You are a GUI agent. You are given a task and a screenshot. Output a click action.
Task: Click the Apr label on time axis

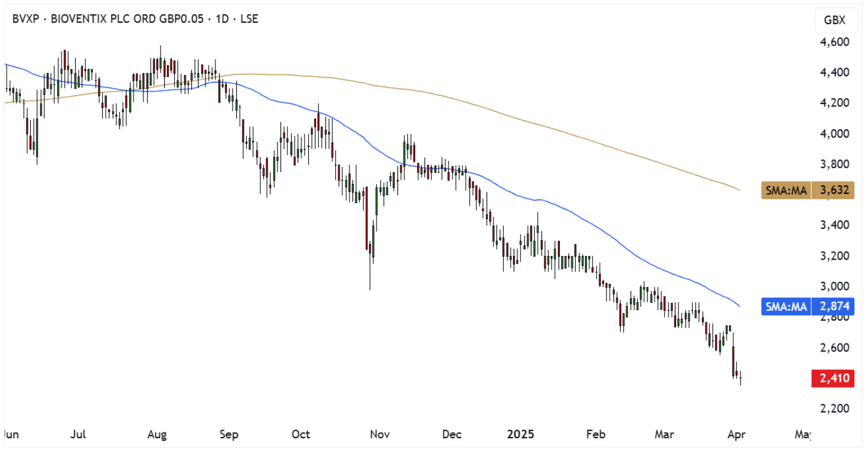coord(736,435)
